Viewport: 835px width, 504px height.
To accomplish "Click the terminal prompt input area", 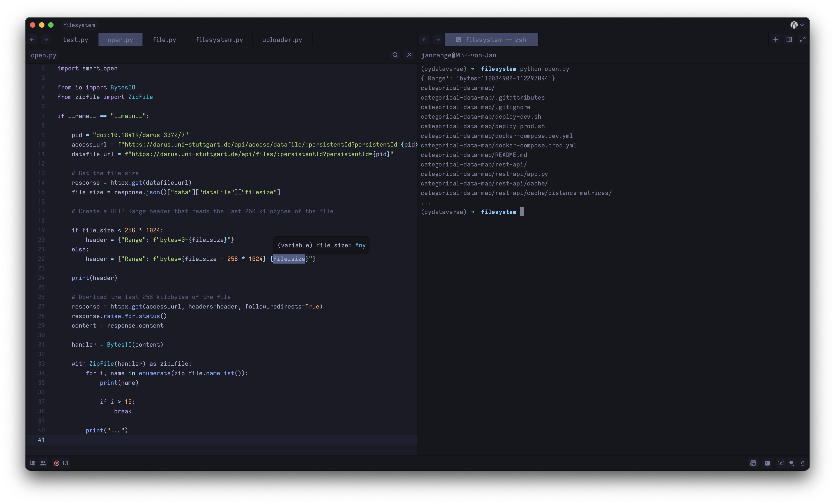I will (522, 212).
